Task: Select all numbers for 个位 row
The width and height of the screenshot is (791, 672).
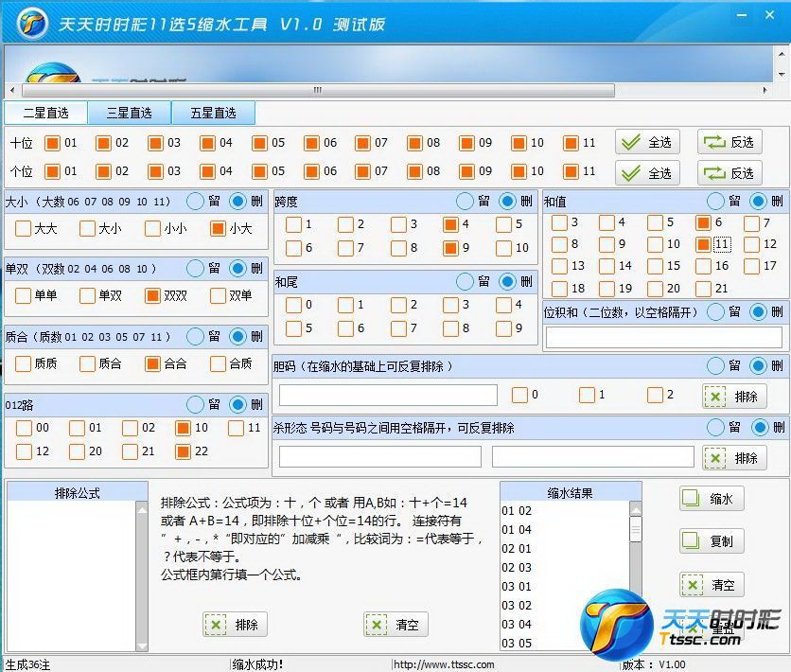Action: coord(647,173)
